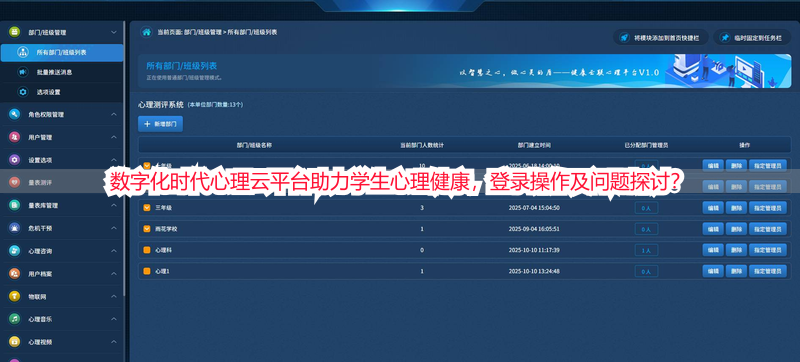
Task: Click 删除 for the 心理1 row
Action: 736,271
